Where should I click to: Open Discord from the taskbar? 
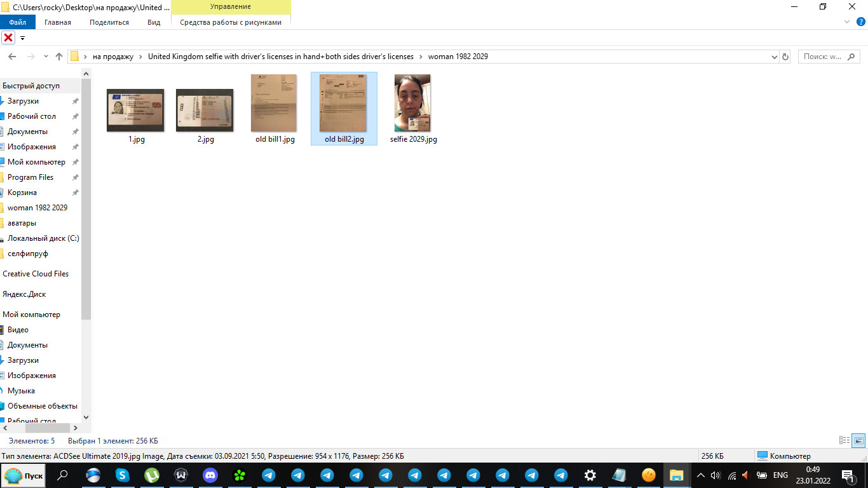(x=210, y=475)
